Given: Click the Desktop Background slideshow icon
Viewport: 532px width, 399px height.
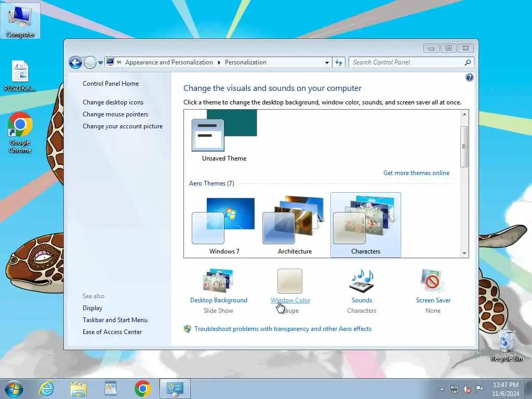Looking at the screenshot, I should click(x=218, y=281).
